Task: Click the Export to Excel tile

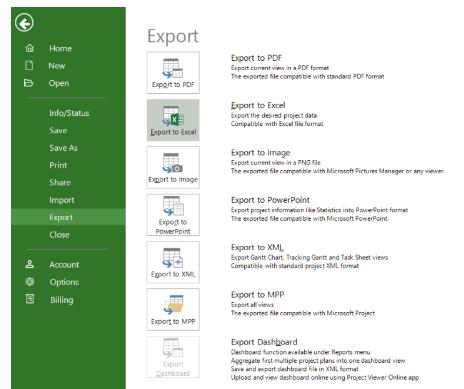Action: point(173,120)
